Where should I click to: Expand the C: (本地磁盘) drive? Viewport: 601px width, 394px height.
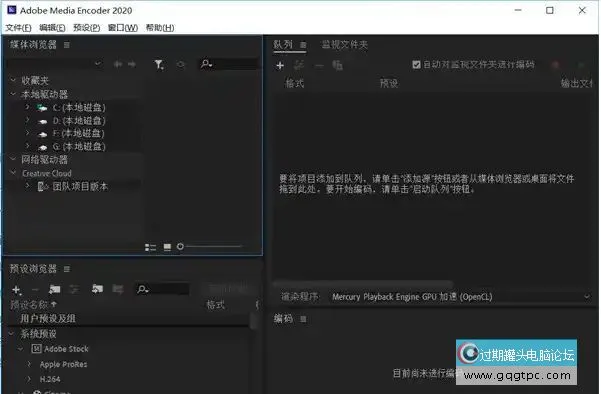pos(27,107)
